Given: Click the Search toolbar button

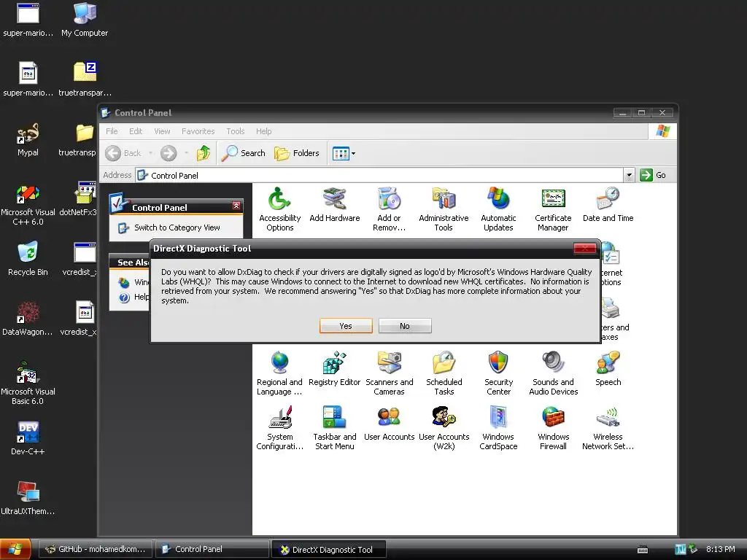Looking at the screenshot, I should coord(244,153).
